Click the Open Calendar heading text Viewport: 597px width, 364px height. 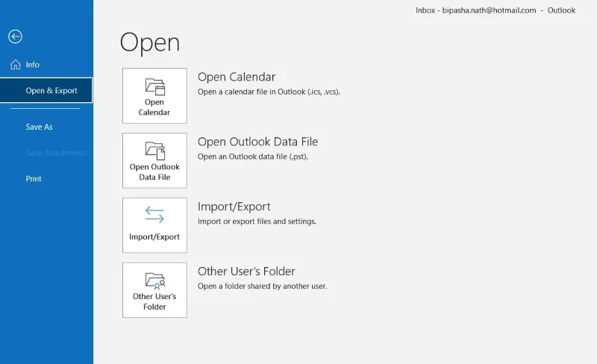(x=237, y=77)
